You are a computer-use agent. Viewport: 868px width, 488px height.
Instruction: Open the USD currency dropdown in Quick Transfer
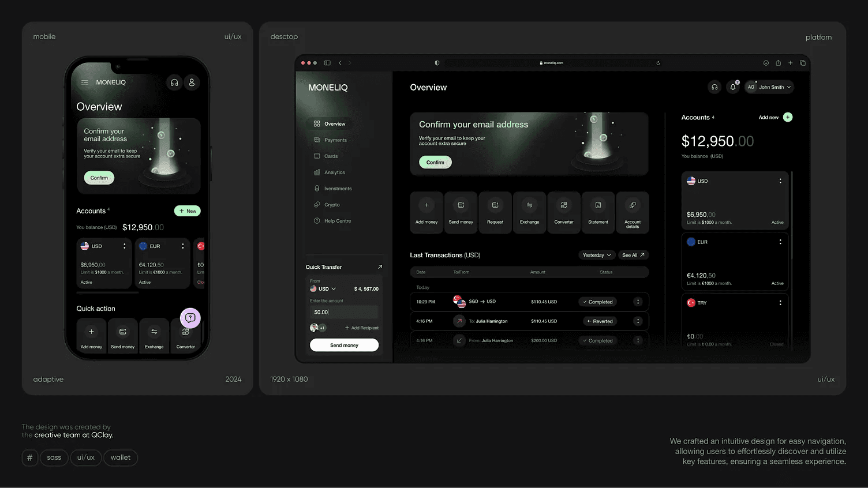[323, 289]
